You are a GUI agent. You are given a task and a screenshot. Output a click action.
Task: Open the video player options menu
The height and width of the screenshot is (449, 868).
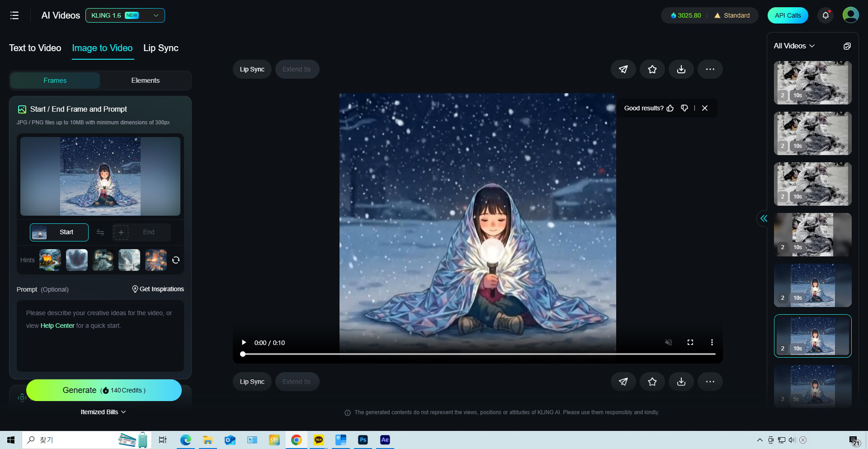click(712, 342)
